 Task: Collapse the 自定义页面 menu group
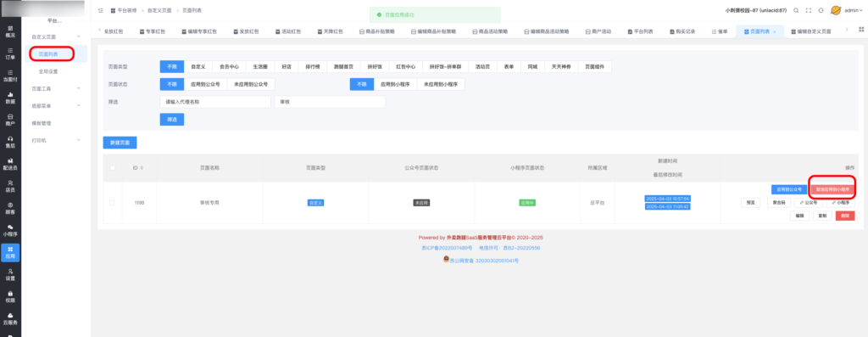point(78,37)
